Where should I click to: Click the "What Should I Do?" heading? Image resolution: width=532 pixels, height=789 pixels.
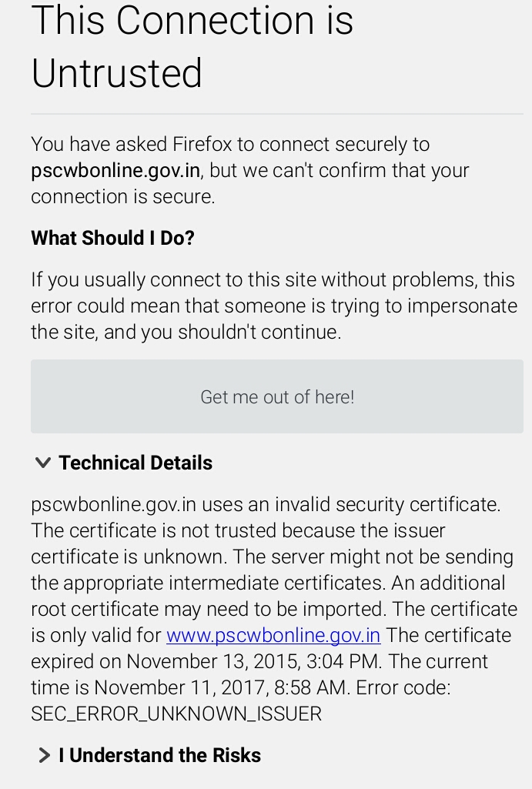(x=112, y=238)
